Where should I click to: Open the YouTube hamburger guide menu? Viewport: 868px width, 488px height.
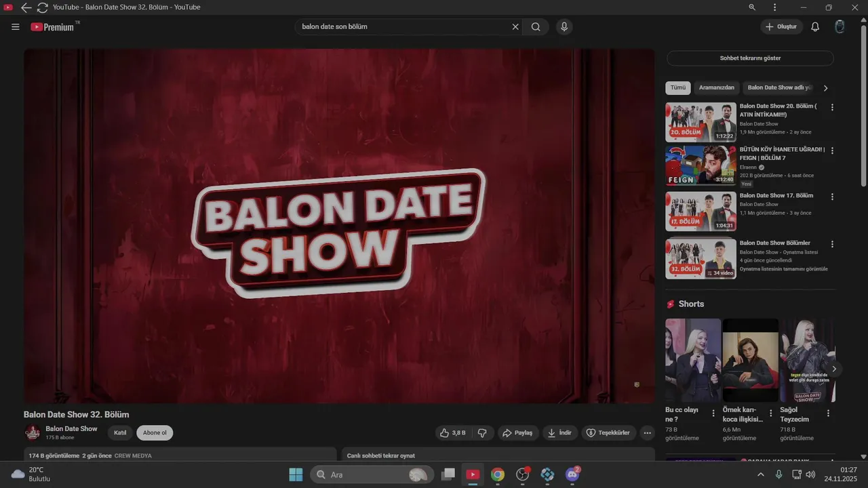pyautogui.click(x=15, y=27)
